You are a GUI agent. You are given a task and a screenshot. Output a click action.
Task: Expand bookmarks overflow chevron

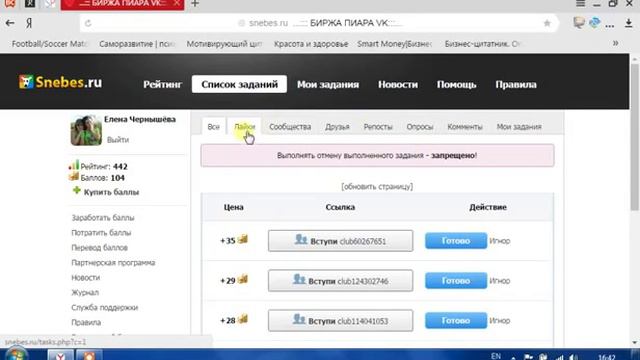coord(616,43)
